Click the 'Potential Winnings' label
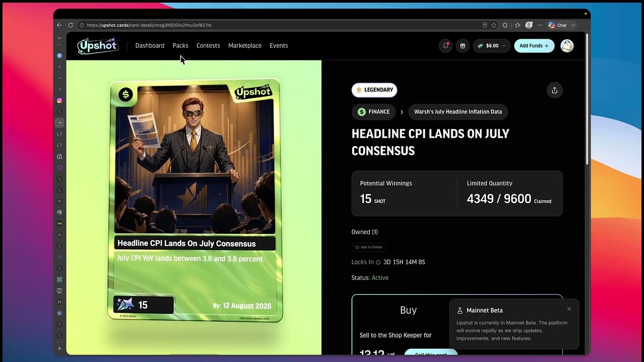This screenshot has width=644, height=362. 386,184
